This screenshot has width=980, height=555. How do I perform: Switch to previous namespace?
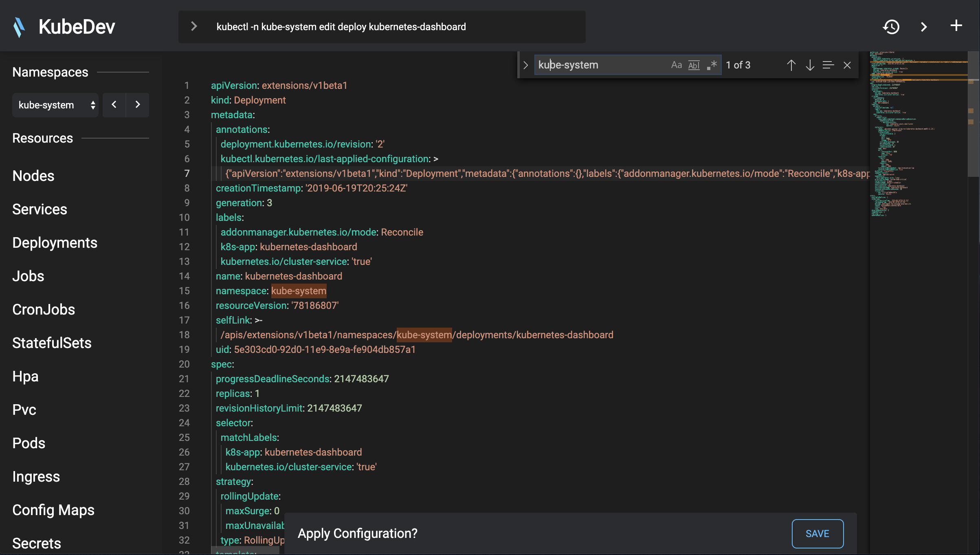(x=114, y=105)
